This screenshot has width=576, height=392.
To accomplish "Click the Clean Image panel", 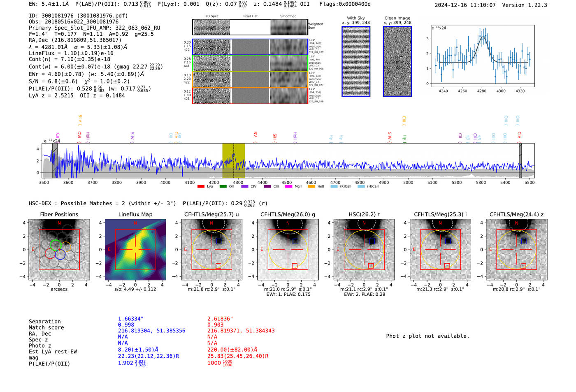I will tap(397, 61).
